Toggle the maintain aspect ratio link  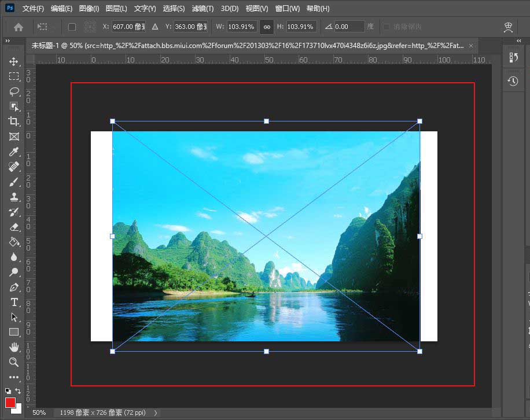(x=266, y=27)
